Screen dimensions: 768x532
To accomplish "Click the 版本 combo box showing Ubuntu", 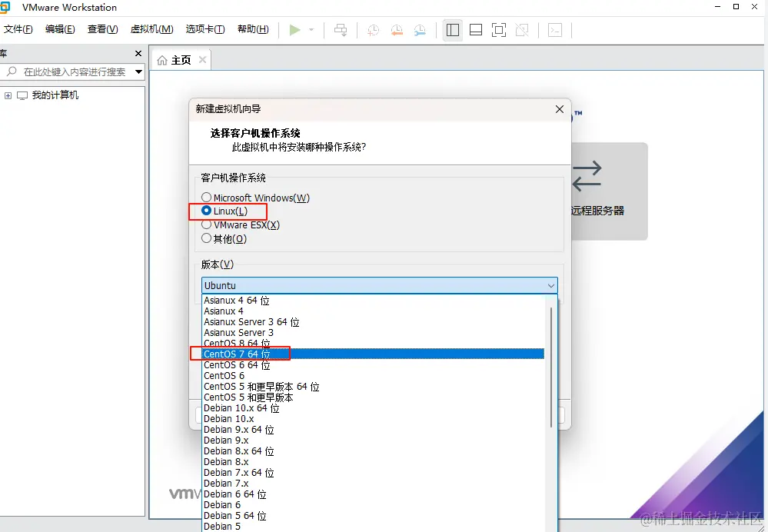I will coord(380,285).
